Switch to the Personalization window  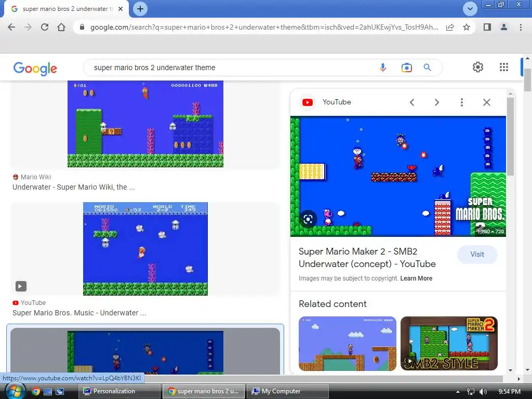click(x=119, y=391)
